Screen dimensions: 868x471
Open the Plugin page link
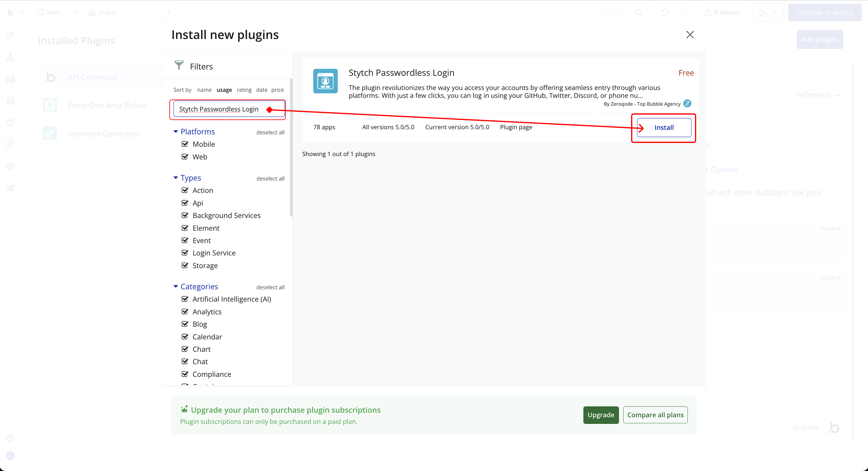pyautogui.click(x=516, y=127)
